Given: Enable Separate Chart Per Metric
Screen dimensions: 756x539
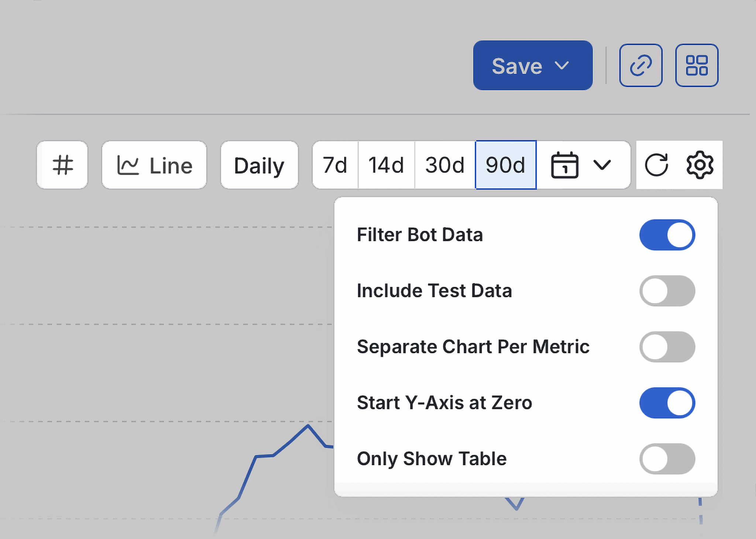Looking at the screenshot, I should (667, 347).
